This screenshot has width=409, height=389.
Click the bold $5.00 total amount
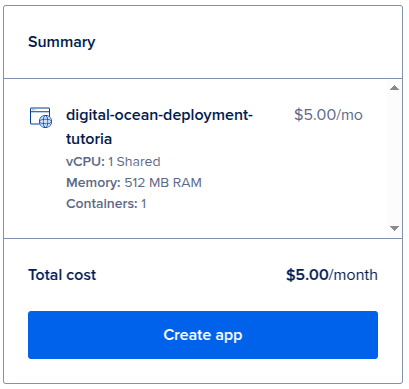point(307,275)
